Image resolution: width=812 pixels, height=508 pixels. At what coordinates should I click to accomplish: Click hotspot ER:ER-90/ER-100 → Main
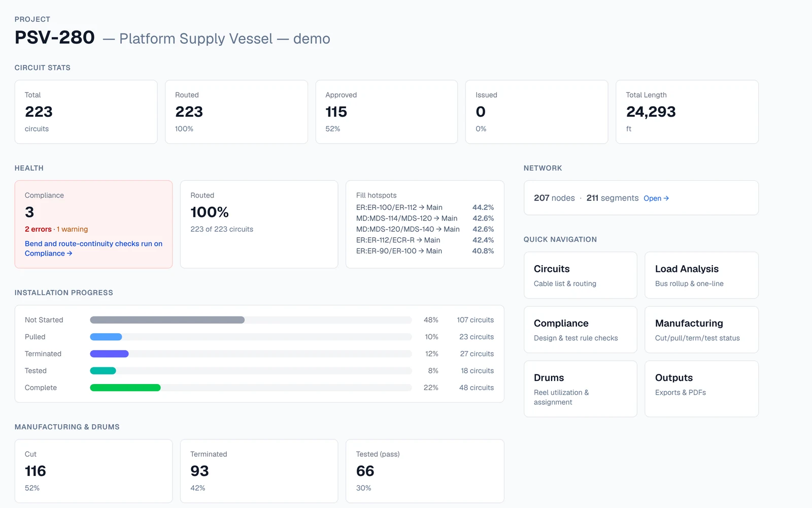point(425,251)
